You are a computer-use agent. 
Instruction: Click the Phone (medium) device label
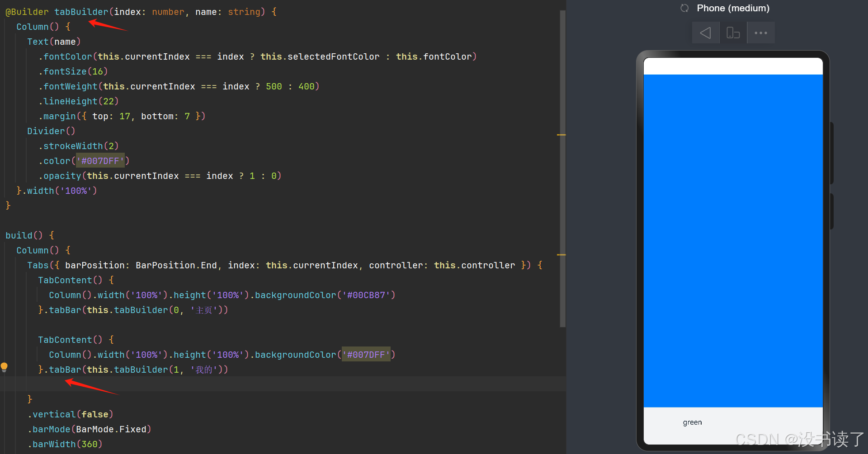[x=733, y=8]
